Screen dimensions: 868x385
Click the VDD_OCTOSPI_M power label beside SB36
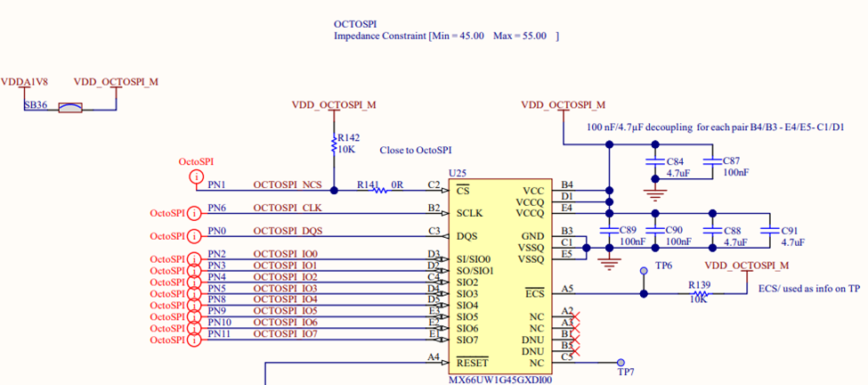[x=116, y=82]
